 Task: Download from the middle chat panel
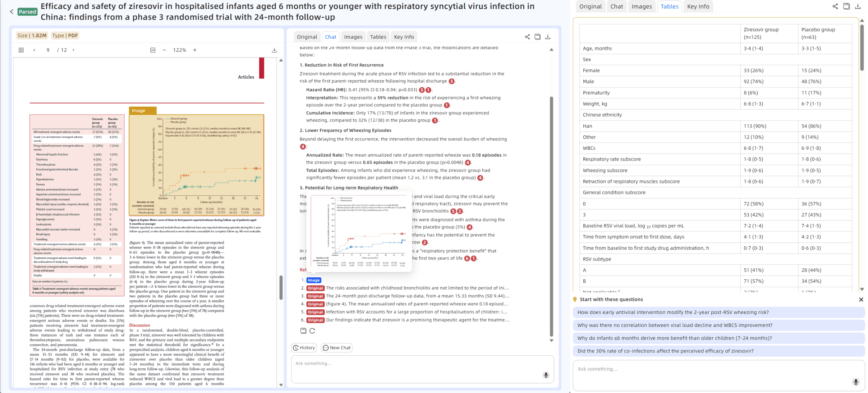(x=548, y=37)
